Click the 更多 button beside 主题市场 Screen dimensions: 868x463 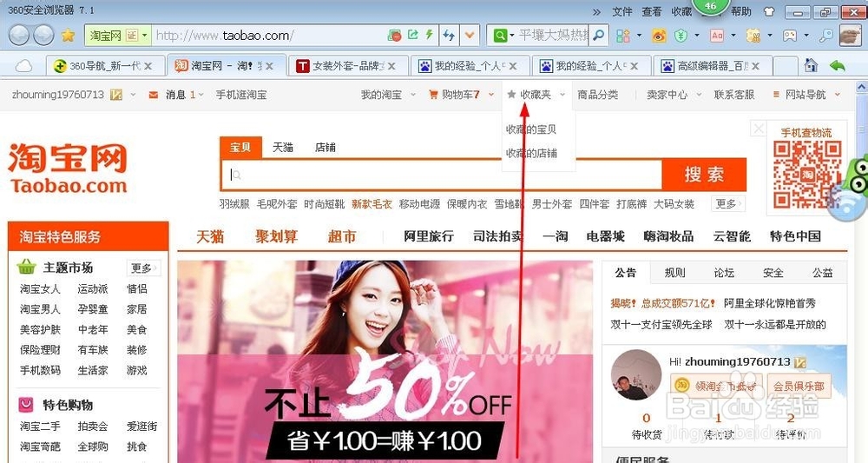click(143, 268)
